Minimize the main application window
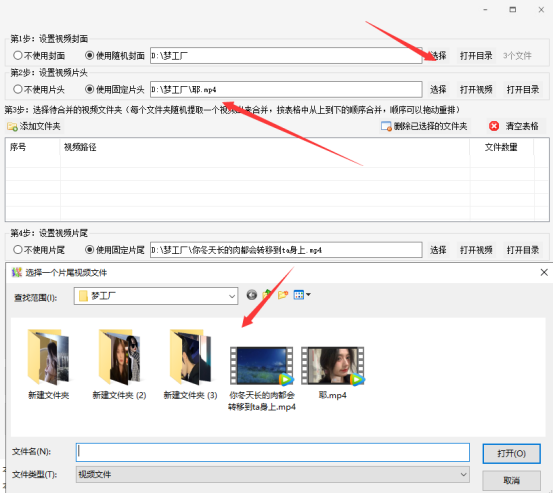 coord(485,10)
